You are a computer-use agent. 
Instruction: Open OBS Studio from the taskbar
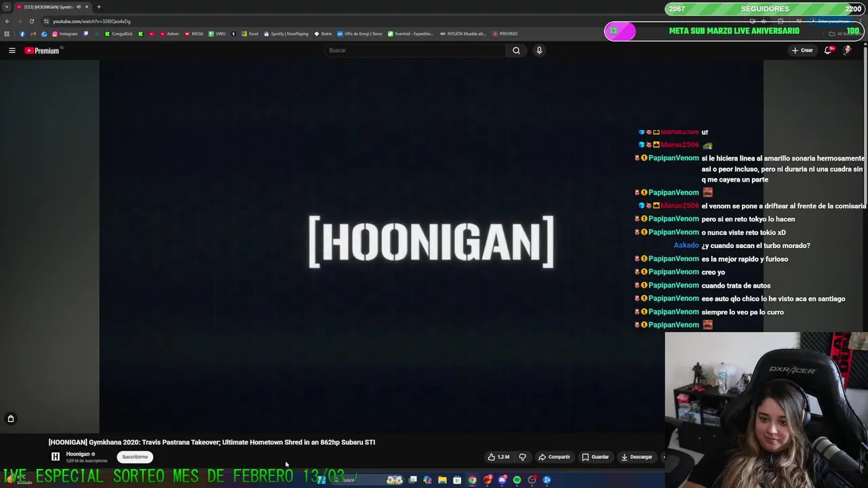coord(532,480)
